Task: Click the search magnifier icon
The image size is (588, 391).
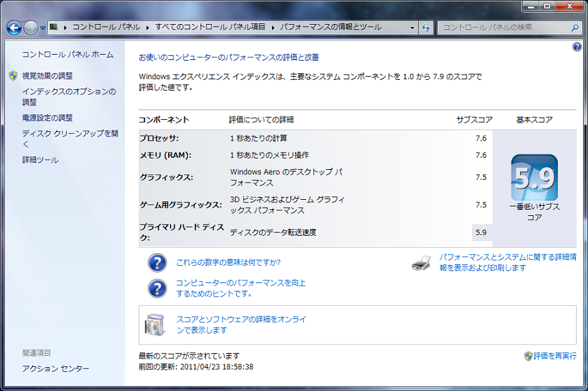Action: pyautogui.click(x=575, y=28)
